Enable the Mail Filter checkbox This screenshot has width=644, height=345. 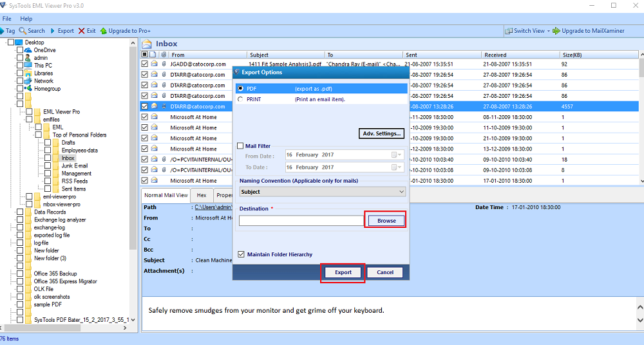tap(241, 146)
